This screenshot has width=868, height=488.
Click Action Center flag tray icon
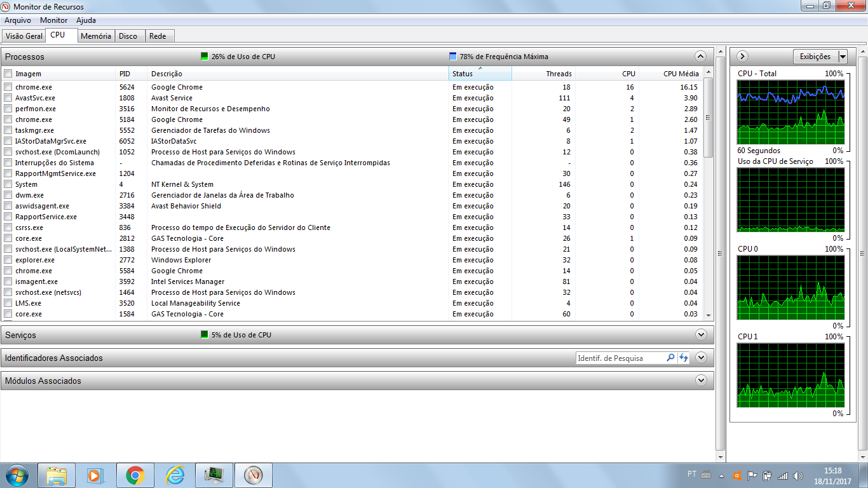752,475
